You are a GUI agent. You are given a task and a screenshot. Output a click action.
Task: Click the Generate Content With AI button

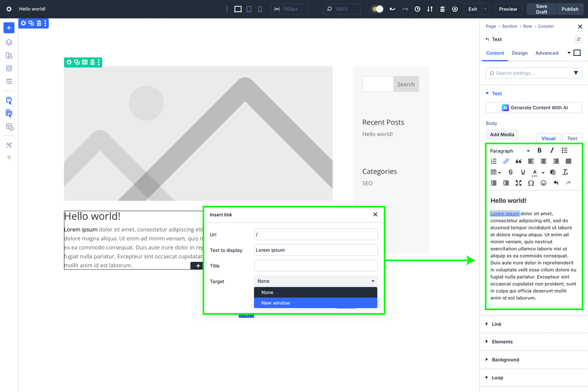(534, 107)
